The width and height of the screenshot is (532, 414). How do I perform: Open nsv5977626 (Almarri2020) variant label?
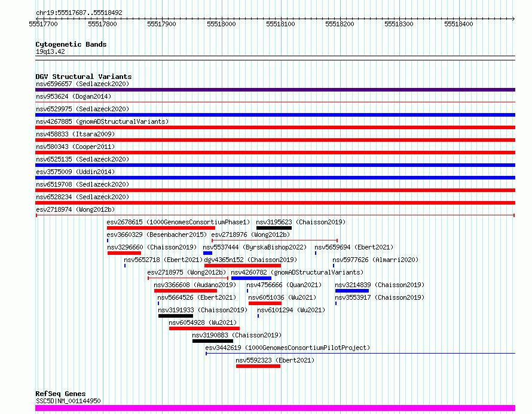click(x=375, y=260)
